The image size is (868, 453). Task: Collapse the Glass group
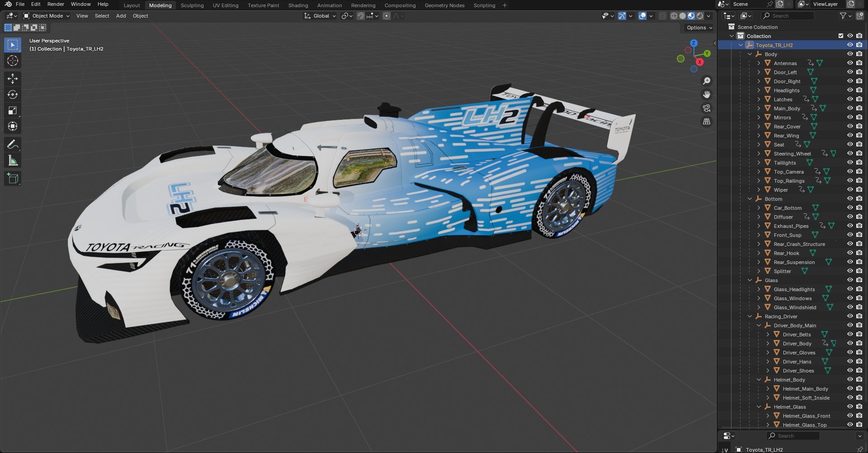[x=750, y=280]
